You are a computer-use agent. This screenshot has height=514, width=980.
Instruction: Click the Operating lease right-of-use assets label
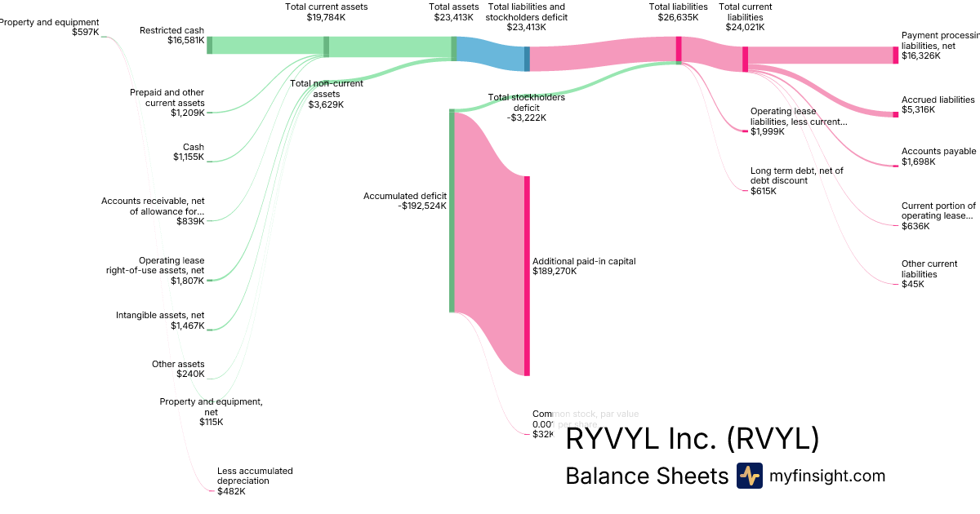coord(155,271)
